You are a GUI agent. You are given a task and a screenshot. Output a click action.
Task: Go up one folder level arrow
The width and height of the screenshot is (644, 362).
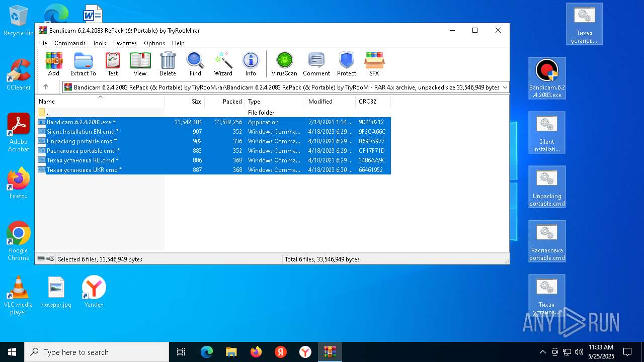(x=46, y=87)
